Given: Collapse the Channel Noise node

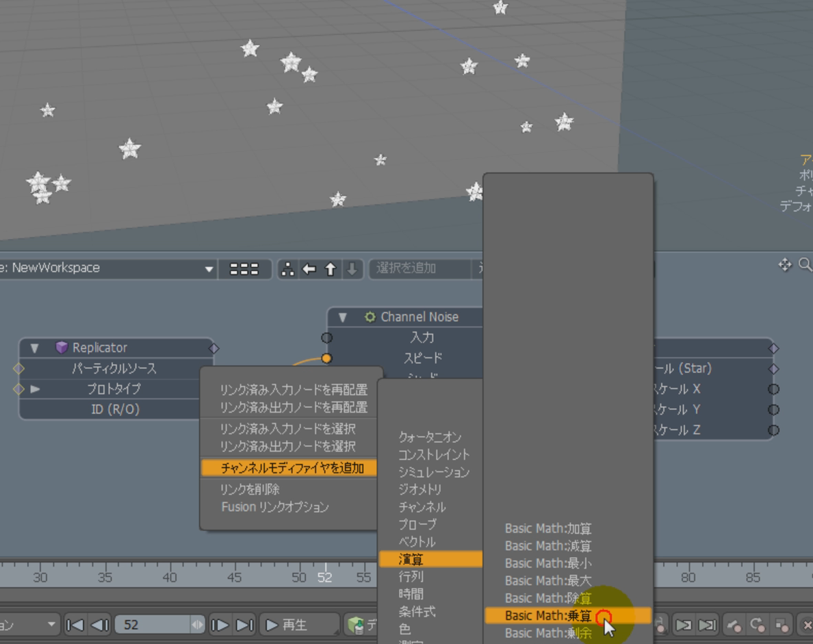Looking at the screenshot, I should pos(343,318).
